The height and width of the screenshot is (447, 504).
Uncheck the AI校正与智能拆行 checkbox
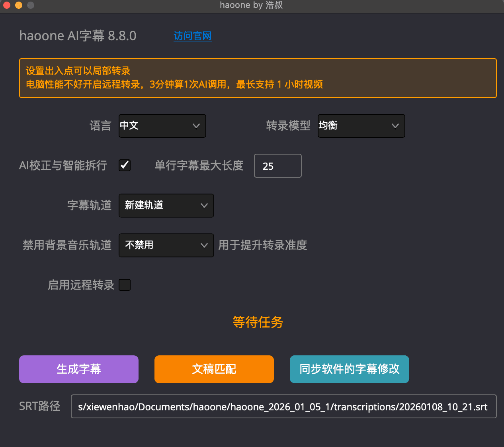click(x=125, y=165)
